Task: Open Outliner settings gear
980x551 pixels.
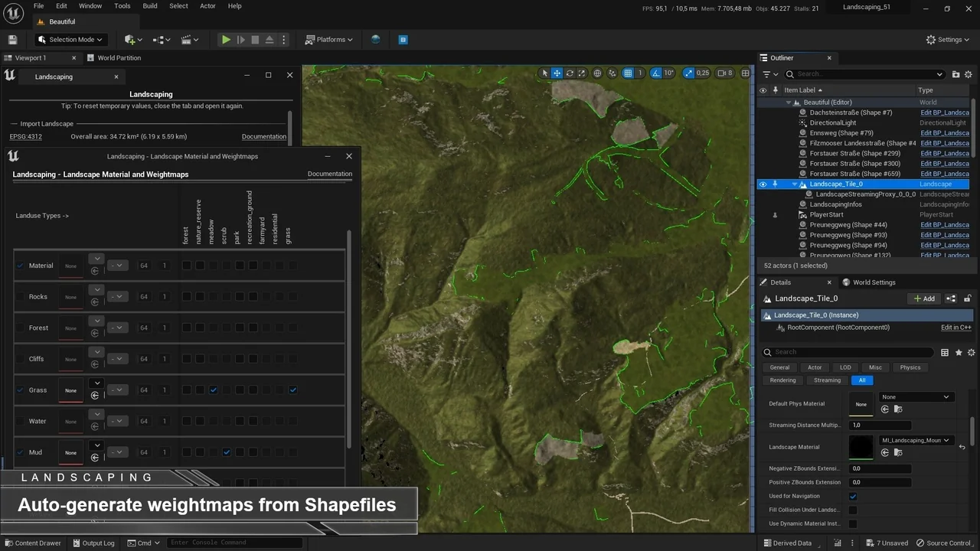Action: click(968, 74)
